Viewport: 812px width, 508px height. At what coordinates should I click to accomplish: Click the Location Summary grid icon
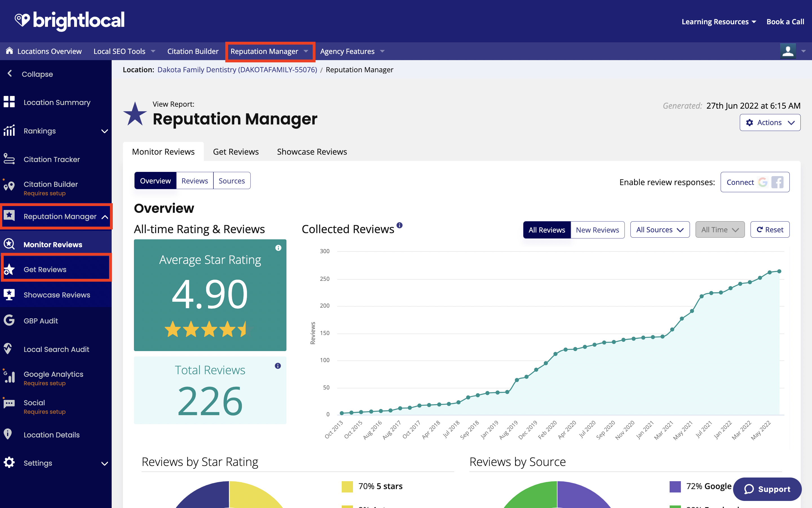click(9, 102)
